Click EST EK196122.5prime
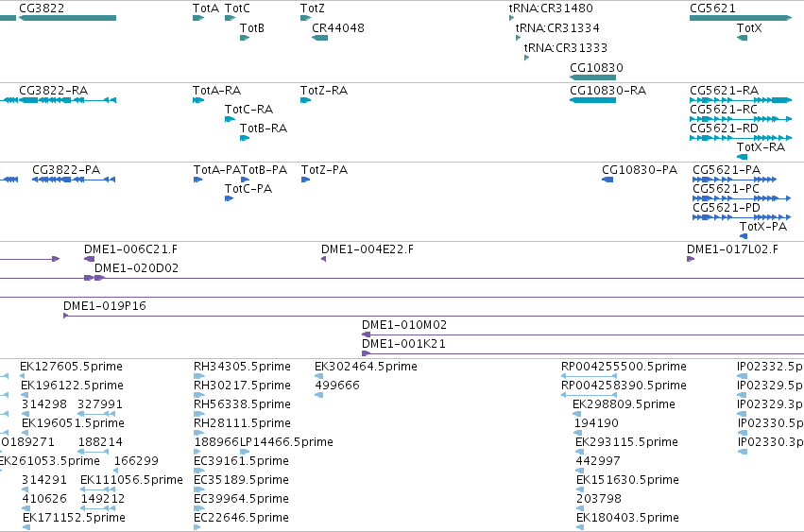The width and height of the screenshot is (804, 532). click(x=25, y=395)
